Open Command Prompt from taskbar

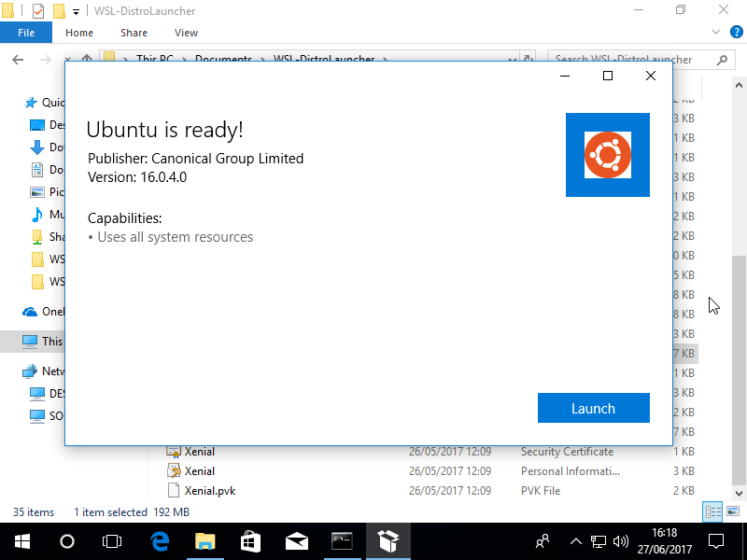pos(342,541)
